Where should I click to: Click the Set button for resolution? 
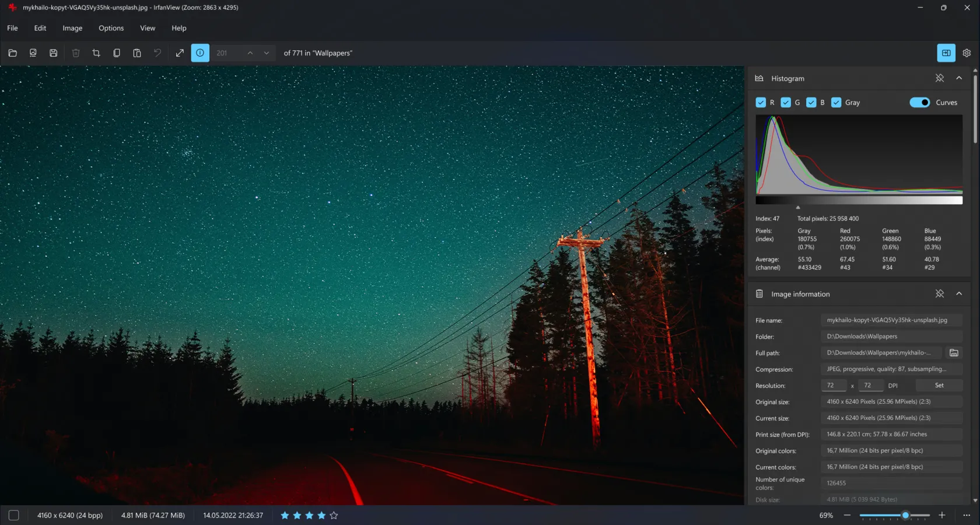click(x=939, y=386)
